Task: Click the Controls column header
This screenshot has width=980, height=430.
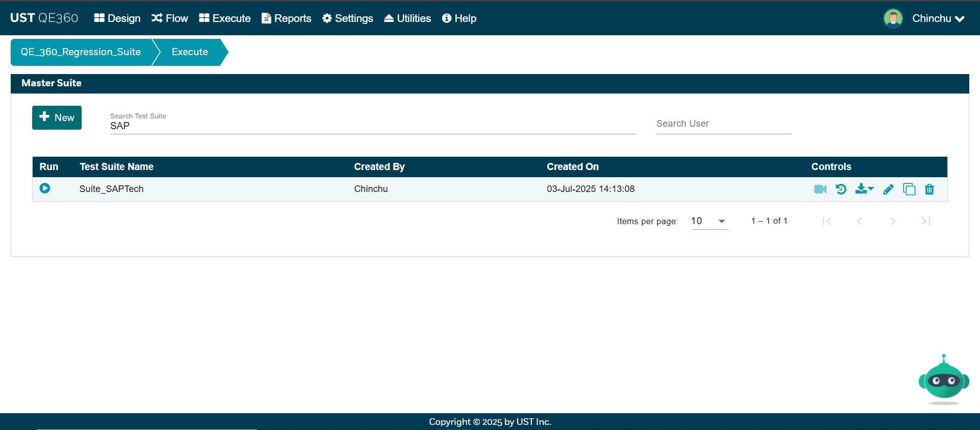Action: (x=831, y=167)
